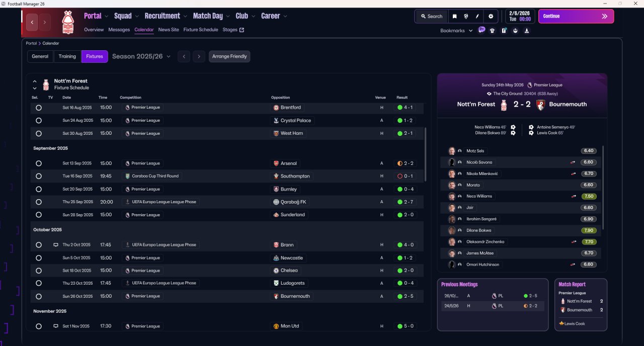Click the TV icon on Man Utd fixture row
This screenshot has height=346, width=644.
point(56,326)
